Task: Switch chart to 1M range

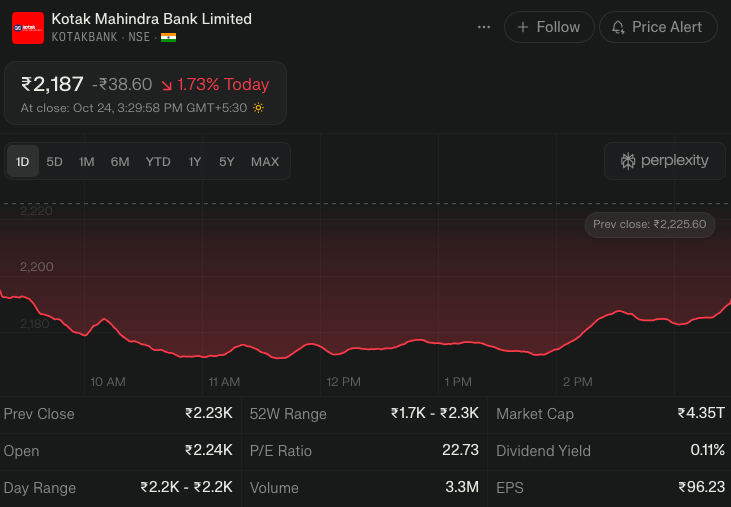Action: [x=87, y=161]
